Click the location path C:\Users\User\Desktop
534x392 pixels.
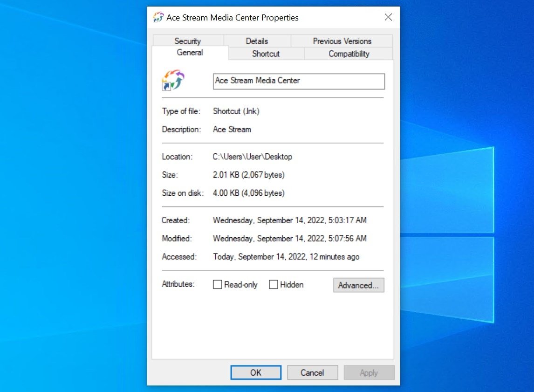[x=253, y=157]
